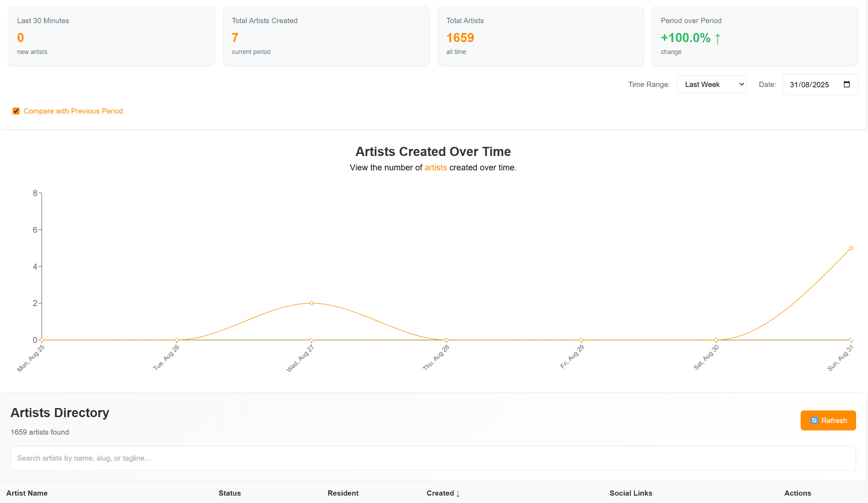Uncheck Compare with Previous Period
This screenshot has height=503, width=868.
tap(16, 111)
